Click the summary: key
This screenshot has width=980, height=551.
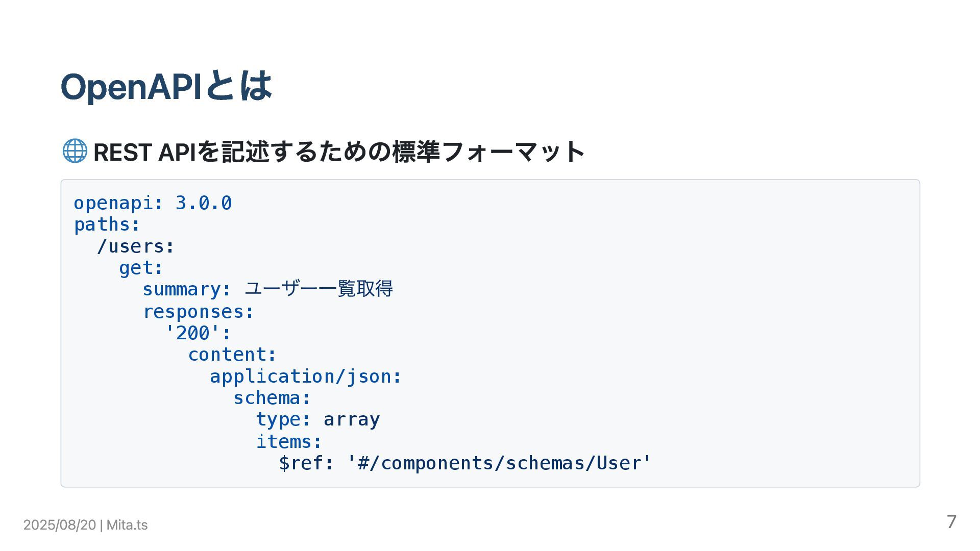click(187, 289)
